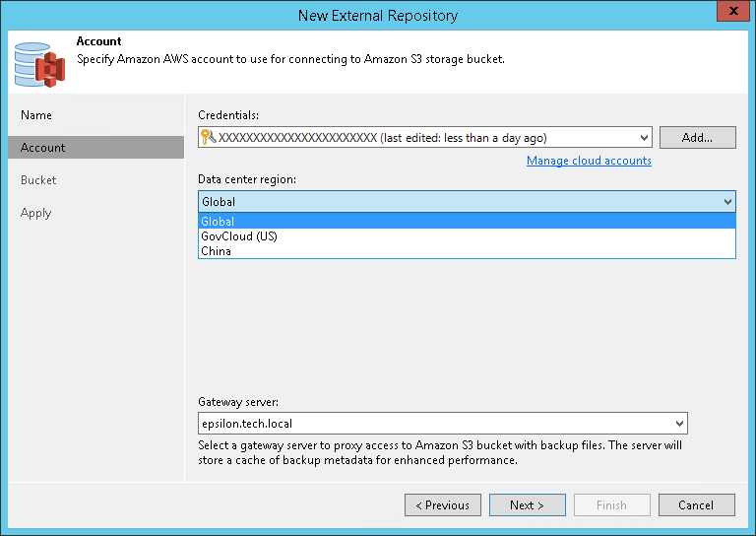The width and height of the screenshot is (756, 536).
Task: Click the Gateway server: label
Action: point(238,401)
